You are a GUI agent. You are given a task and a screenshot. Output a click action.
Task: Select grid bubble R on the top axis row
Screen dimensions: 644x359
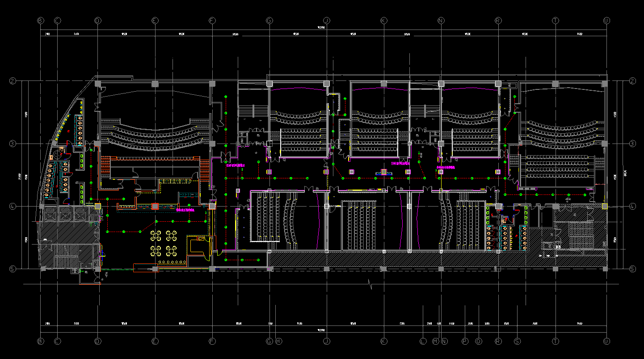tap(498, 21)
